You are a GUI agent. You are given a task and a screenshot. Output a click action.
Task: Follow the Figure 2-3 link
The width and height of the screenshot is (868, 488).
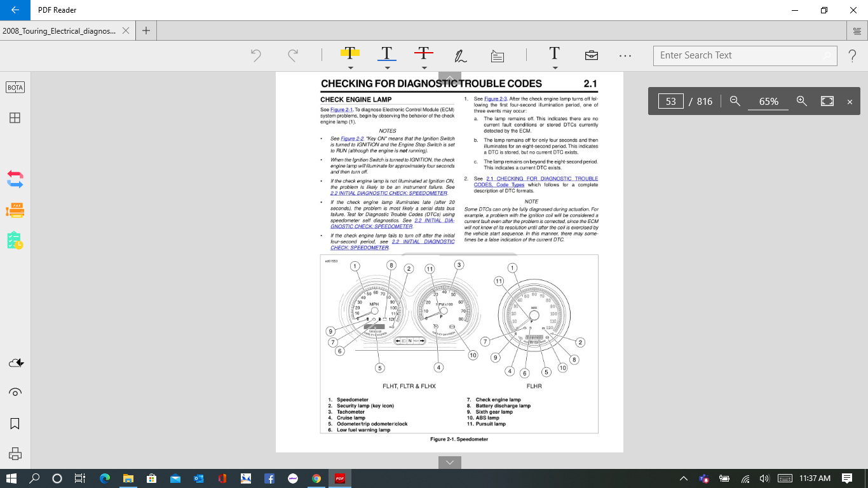pyautogui.click(x=495, y=99)
